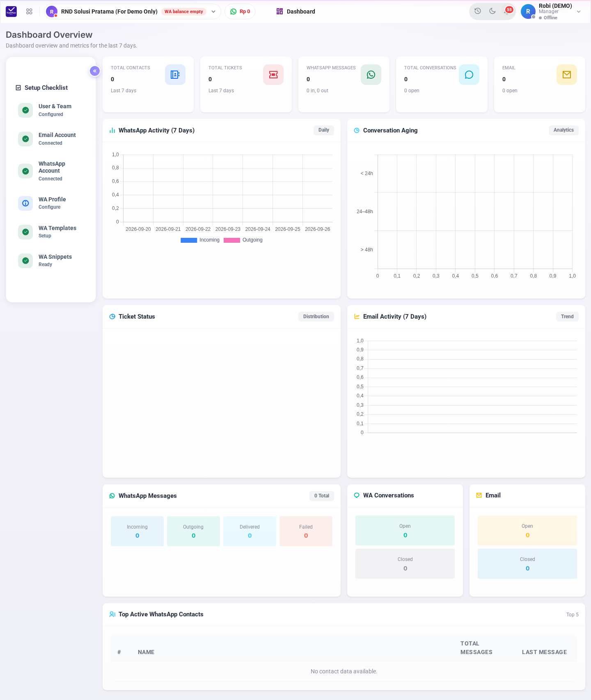Click the Total Conversations chat bubble icon
591x700 pixels.
(x=469, y=75)
